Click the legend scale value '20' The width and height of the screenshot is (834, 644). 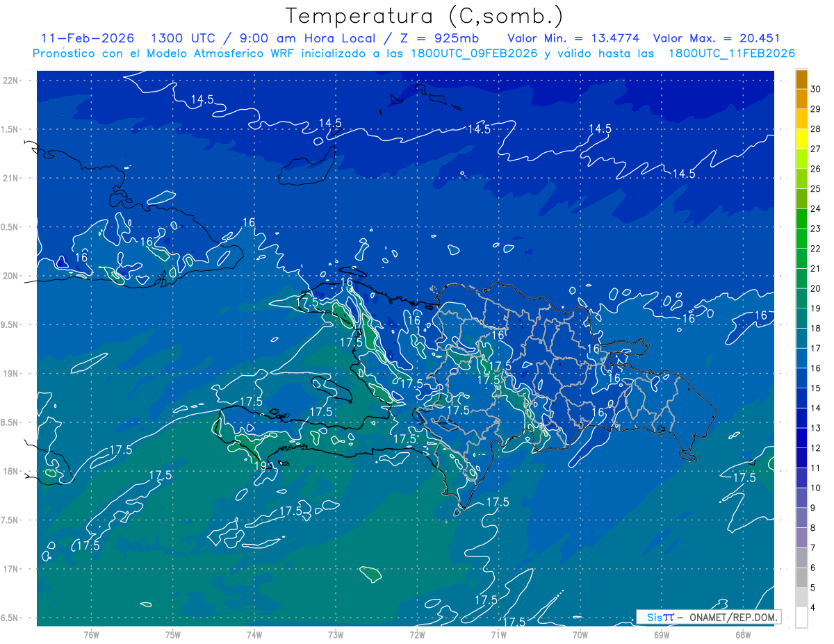pos(816,289)
